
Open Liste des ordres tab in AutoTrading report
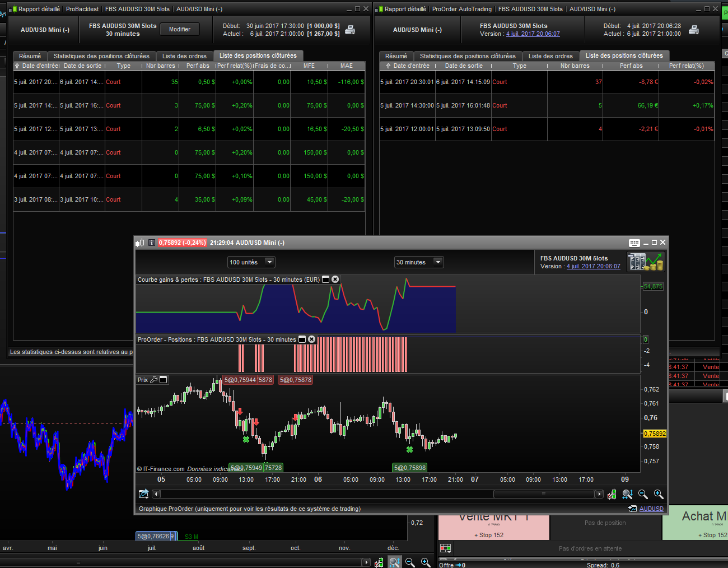(x=550, y=56)
